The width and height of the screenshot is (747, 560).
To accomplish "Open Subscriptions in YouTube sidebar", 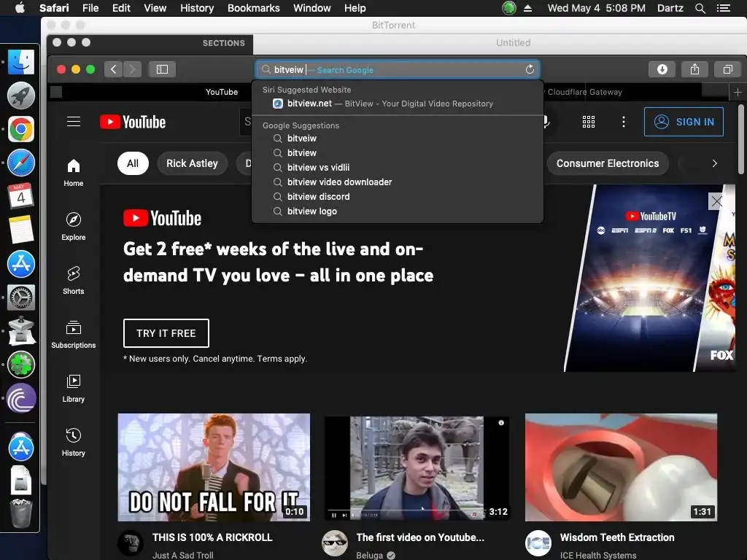I will [x=74, y=334].
